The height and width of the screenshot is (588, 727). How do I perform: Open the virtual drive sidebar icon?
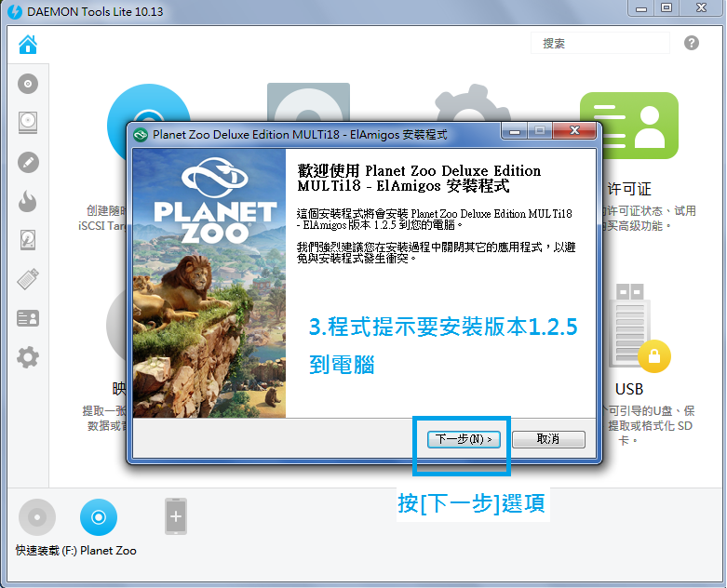(28, 122)
